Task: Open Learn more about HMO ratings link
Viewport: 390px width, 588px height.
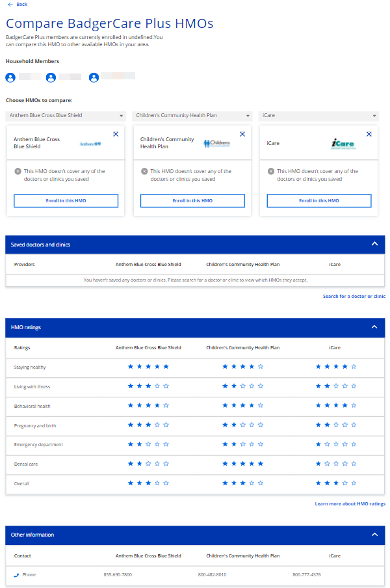Action: click(350, 504)
